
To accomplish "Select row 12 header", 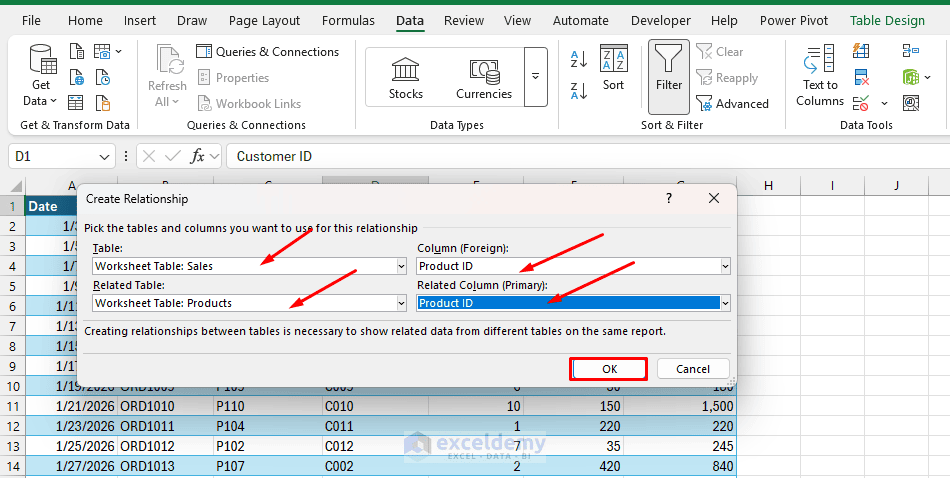I will click(x=12, y=426).
